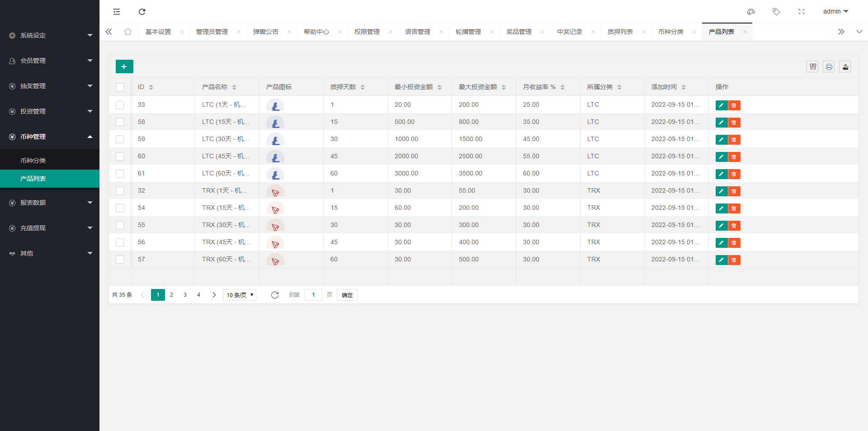The image size is (868, 431).
Task: Tick the checkbox next to TRX product 57
Action: pyautogui.click(x=120, y=260)
